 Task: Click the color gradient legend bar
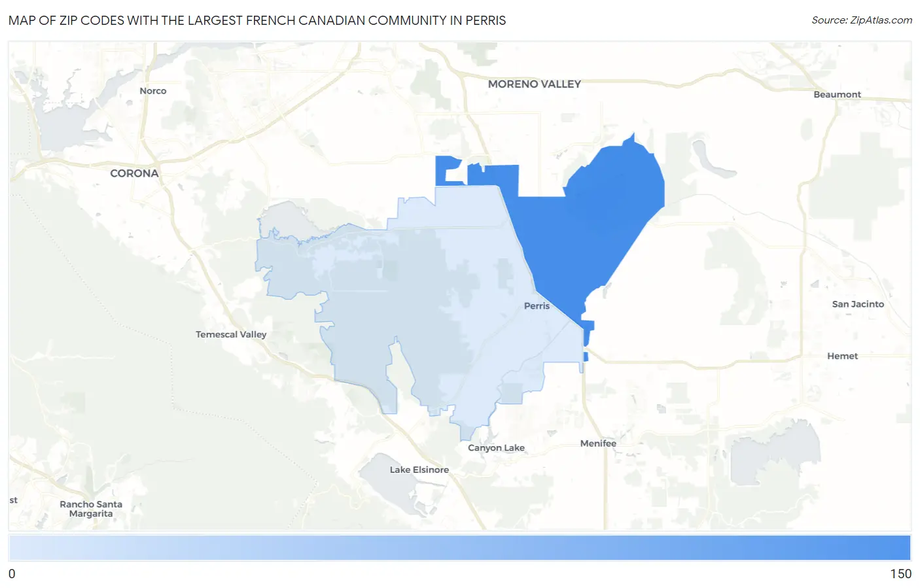tap(460, 548)
